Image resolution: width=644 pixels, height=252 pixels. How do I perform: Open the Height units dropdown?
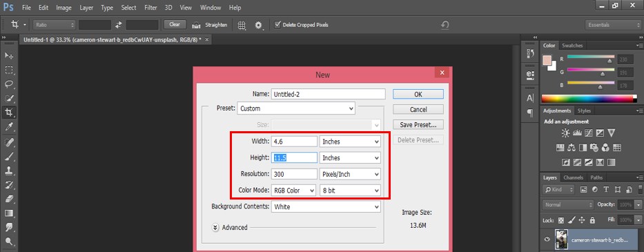click(350, 158)
